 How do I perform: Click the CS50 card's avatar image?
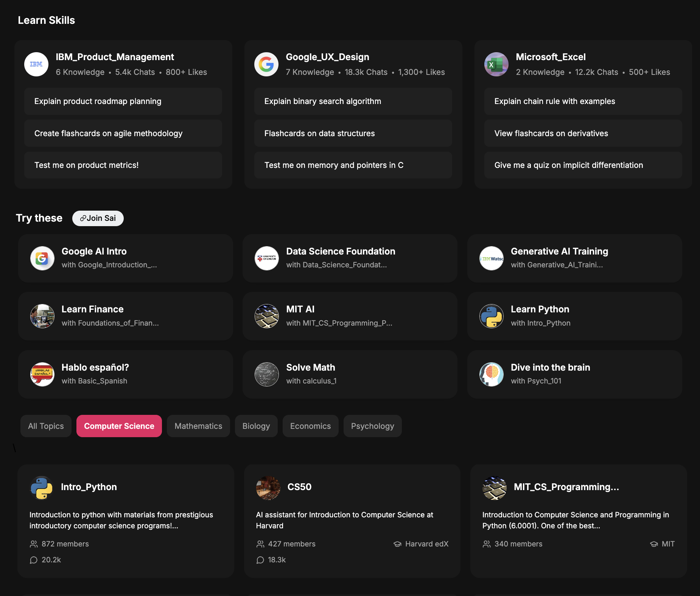pos(268,487)
